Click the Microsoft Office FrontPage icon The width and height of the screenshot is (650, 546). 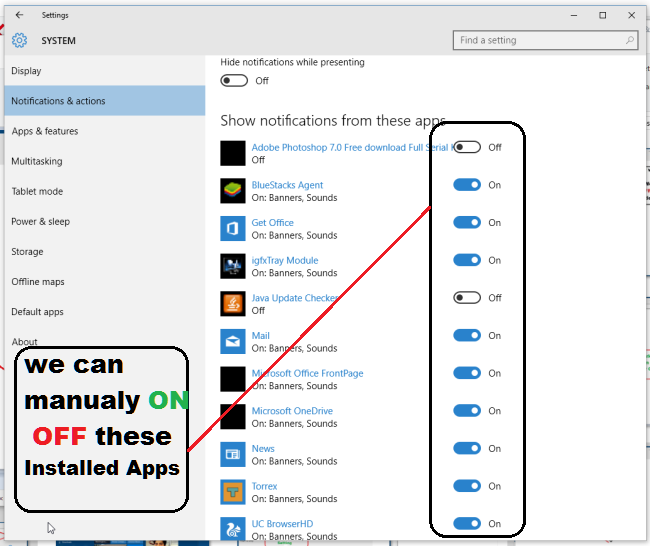click(x=233, y=379)
